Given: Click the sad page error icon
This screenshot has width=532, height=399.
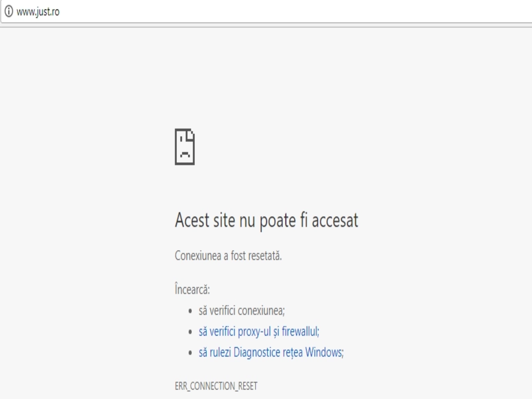Looking at the screenshot, I should (x=185, y=147).
